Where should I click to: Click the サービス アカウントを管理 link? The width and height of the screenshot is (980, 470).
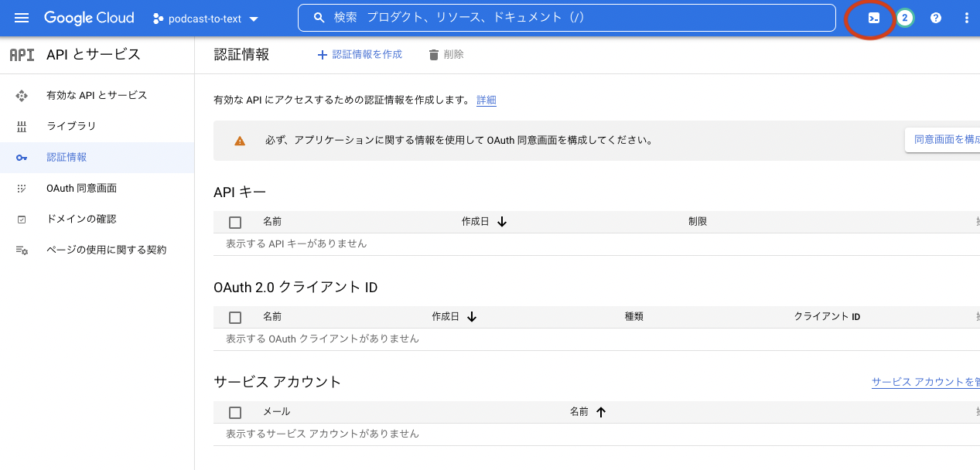coord(925,380)
